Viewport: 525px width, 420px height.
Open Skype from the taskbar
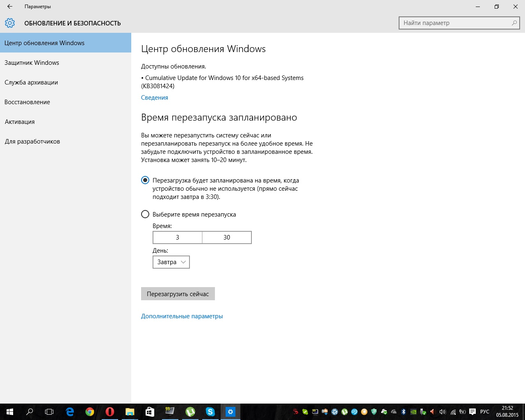[210, 412]
